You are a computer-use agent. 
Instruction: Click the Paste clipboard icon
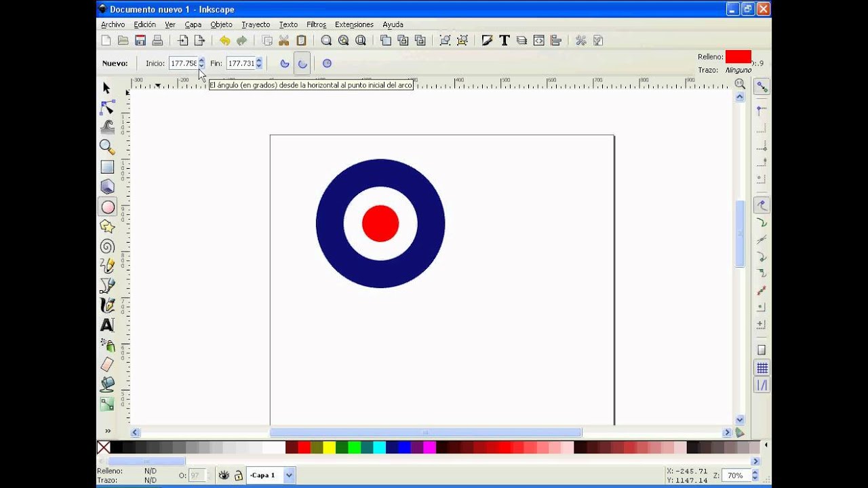tap(301, 41)
